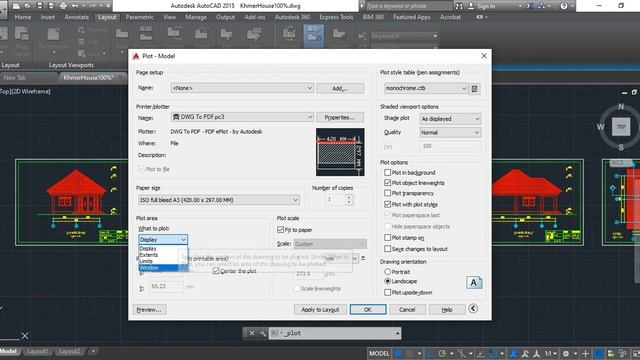The width and height of the screenshot is (640, 360).
Task: Choose Window in What to plot list
Action: [x=158, y=268]
